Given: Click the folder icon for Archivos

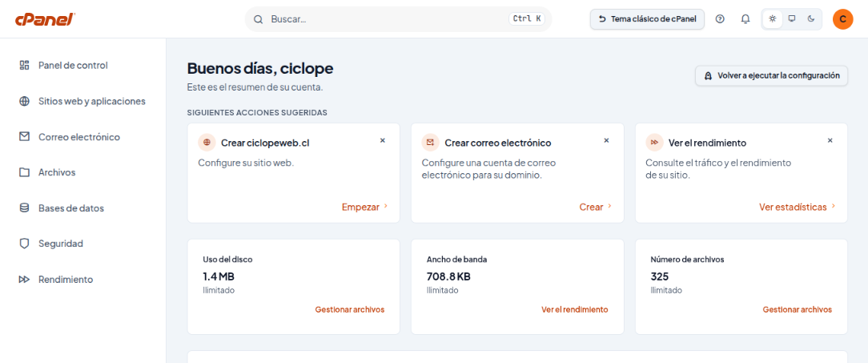Looking at the screenshot, I should (x=24, y=172).
